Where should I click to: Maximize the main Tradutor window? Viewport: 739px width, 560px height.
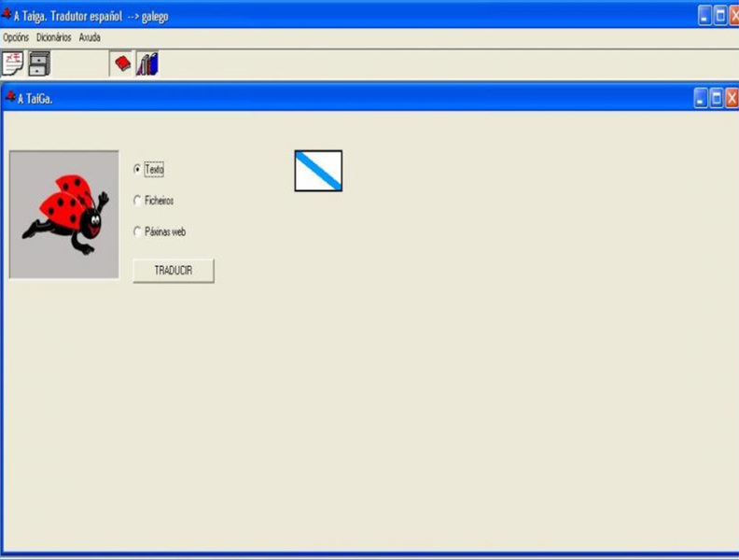point(720,16)
